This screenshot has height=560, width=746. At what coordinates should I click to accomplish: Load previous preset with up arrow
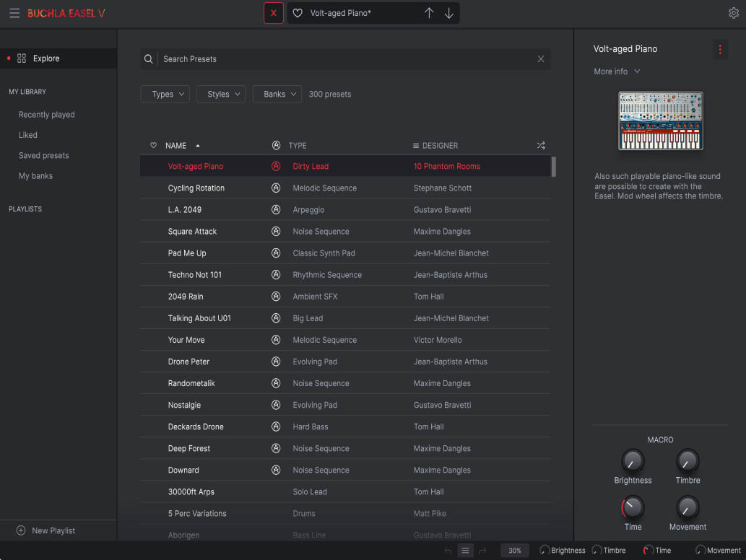click(429, 13)
